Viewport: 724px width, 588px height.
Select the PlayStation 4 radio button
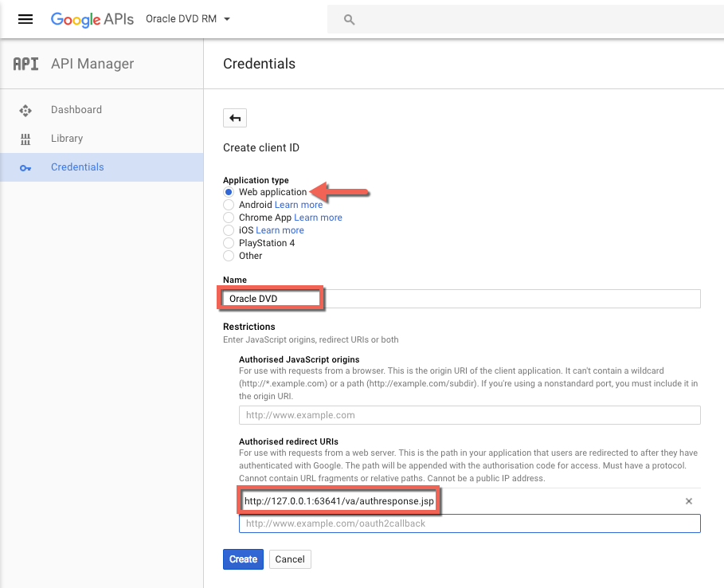click(229, 243)
